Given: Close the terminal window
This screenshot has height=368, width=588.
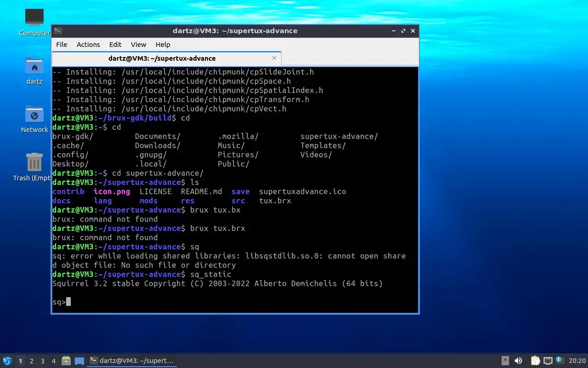Looking at the screenshot, I should [413, 31].
